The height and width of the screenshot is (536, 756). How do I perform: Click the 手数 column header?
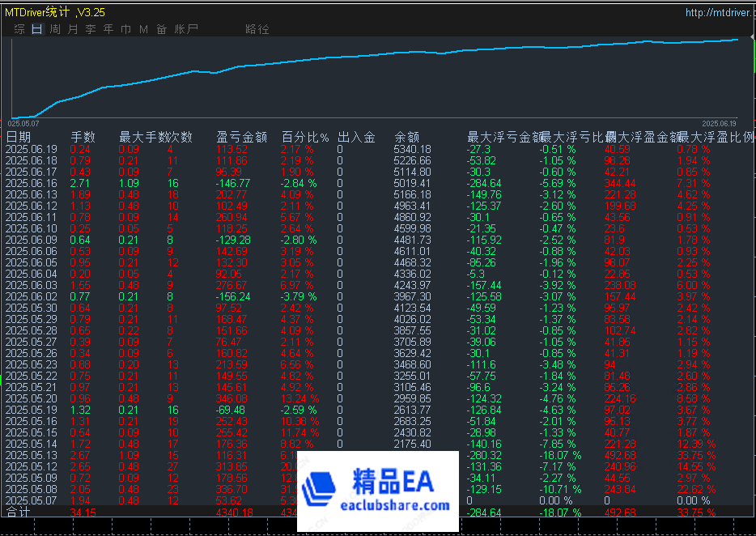tap(83, 138)
